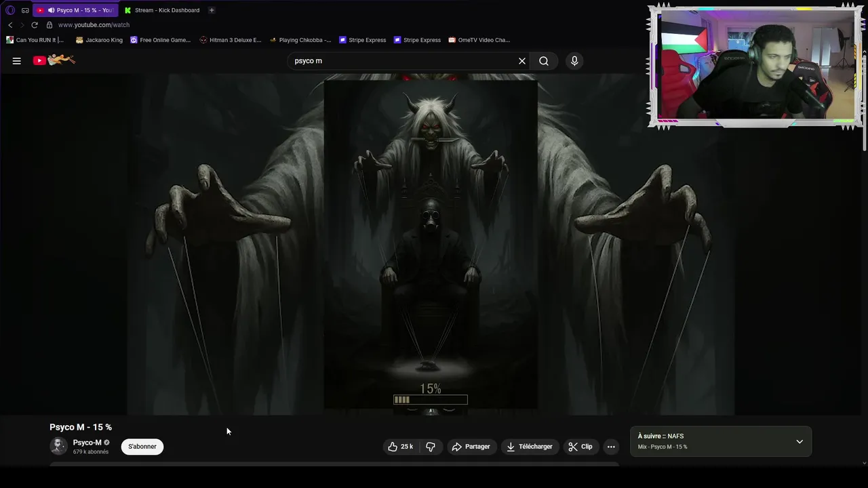Open the GX Corner gamepad icon
Image resolution: width=868 pixels, height=488 pixels.
click(x=25, y=10)
